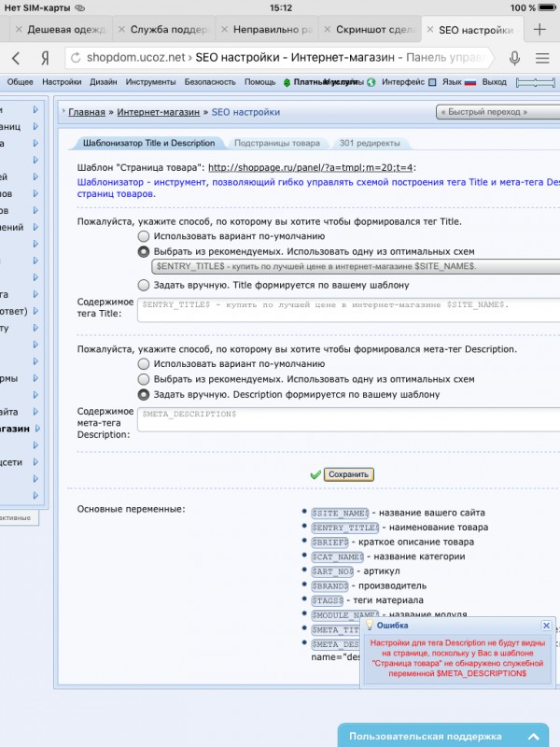Open the shoppage.ru template link
Screen dimensions: 560x747
[x=311, y=168]
